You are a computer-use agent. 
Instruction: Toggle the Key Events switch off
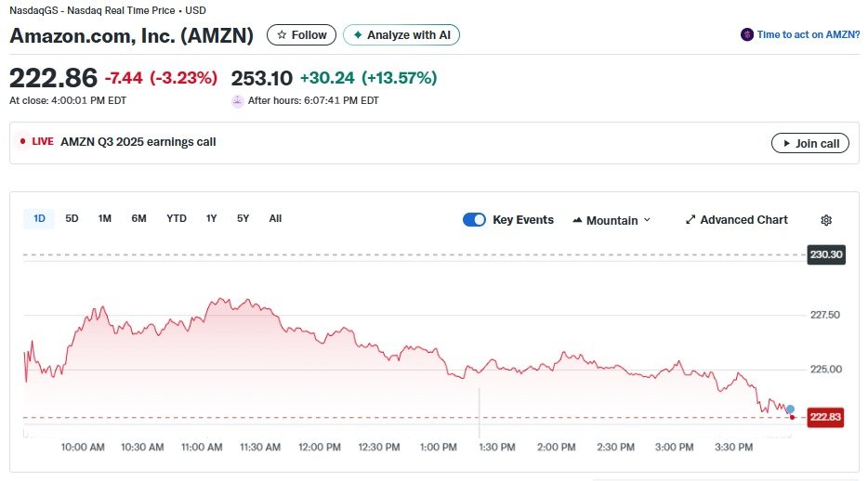[x=474, y=220]
